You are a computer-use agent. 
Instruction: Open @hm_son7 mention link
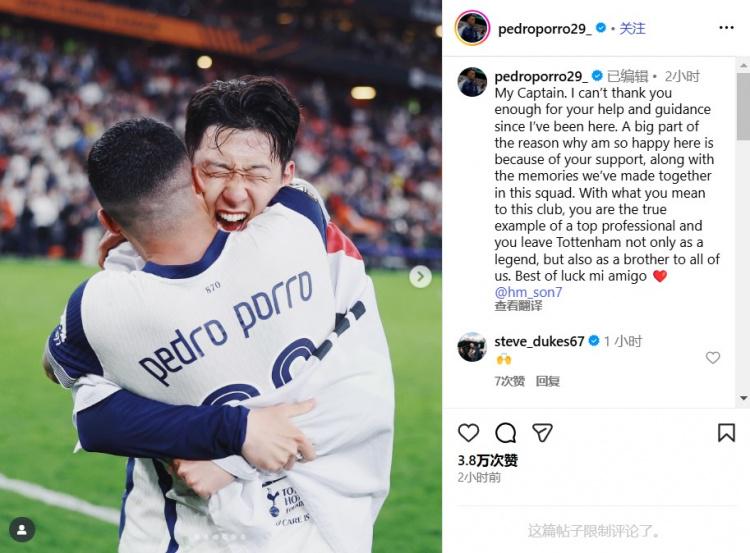coord(528,292)
